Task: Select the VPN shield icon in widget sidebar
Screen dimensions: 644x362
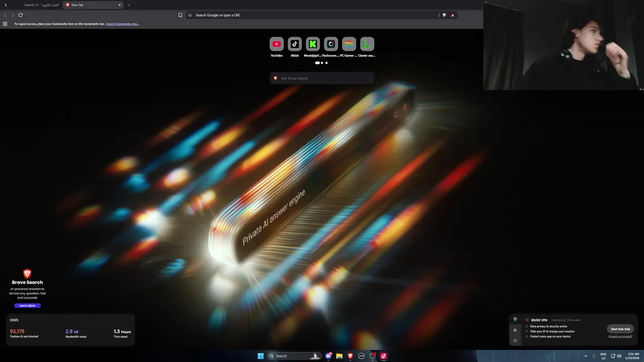Action: (x=515, y=319)
